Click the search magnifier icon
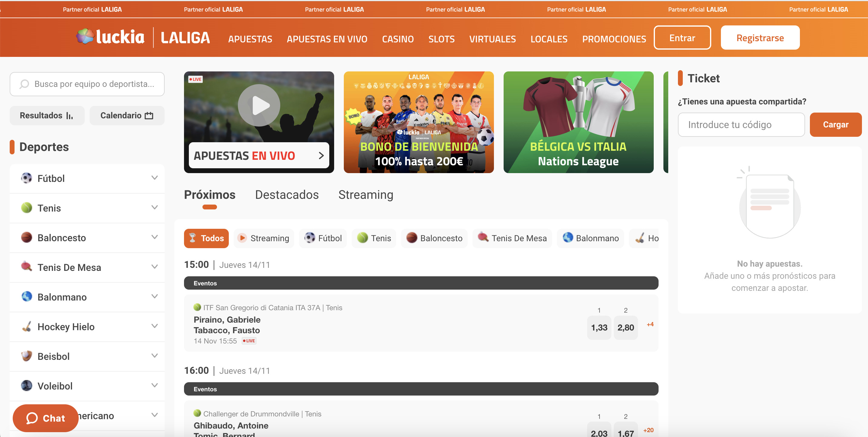 point(24,84)
